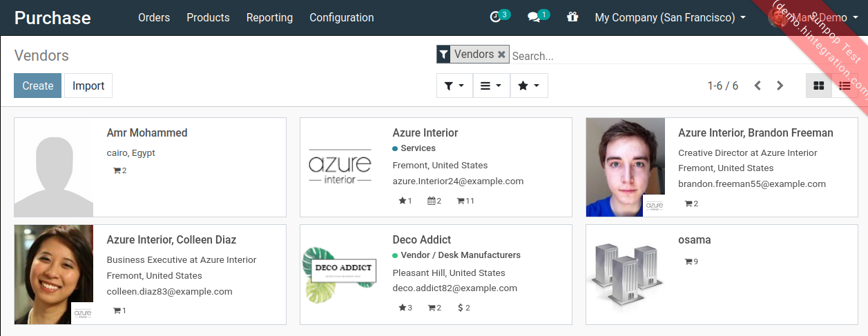868x336 pixels.
Task: Click the Purchase app title
Action: pos(52,17)
